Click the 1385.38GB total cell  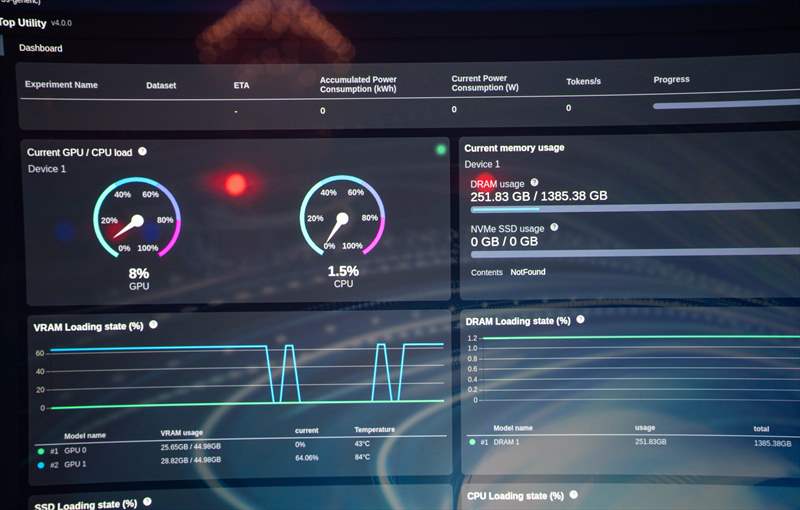tap(772, 443)
